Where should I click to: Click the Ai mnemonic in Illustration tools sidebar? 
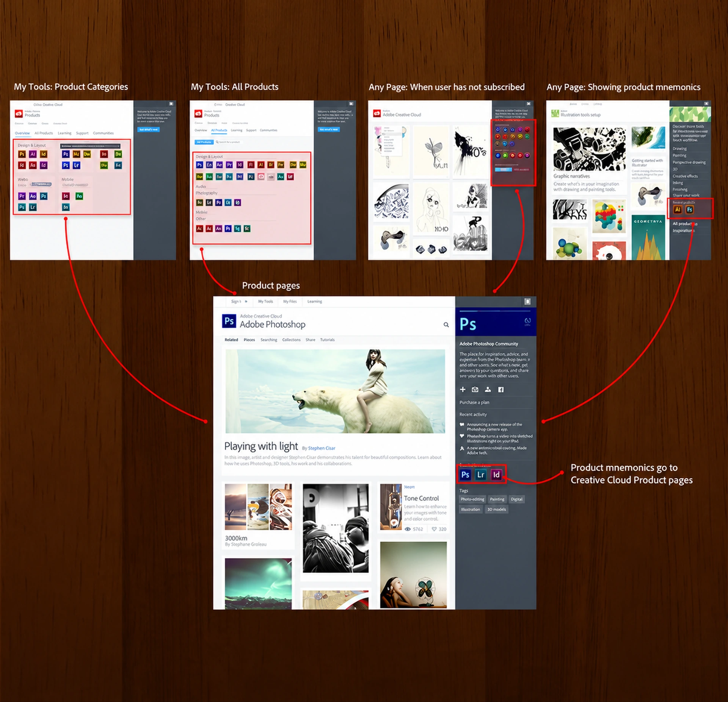coord(678,209)
